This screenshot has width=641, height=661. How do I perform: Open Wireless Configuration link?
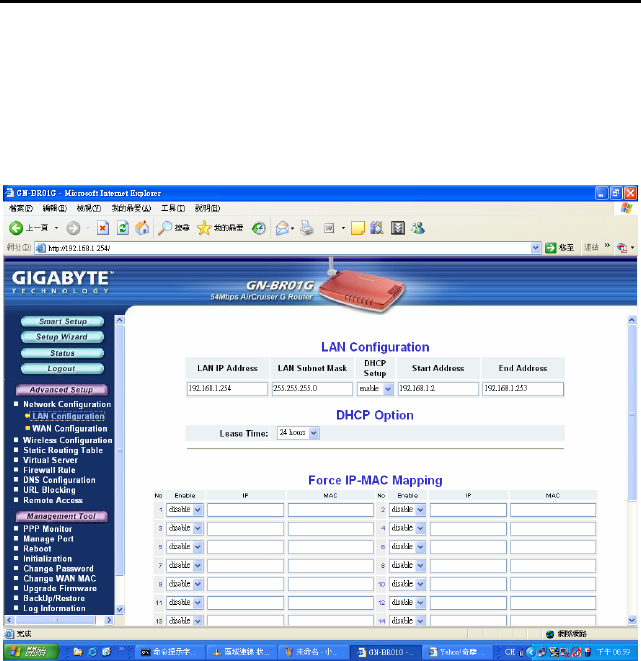pos(67,440)
